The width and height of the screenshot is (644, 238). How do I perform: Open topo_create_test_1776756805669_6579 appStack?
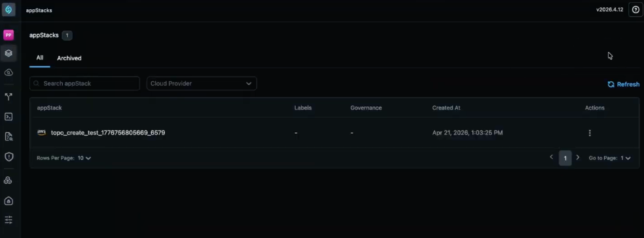click(x=108, y=132)
